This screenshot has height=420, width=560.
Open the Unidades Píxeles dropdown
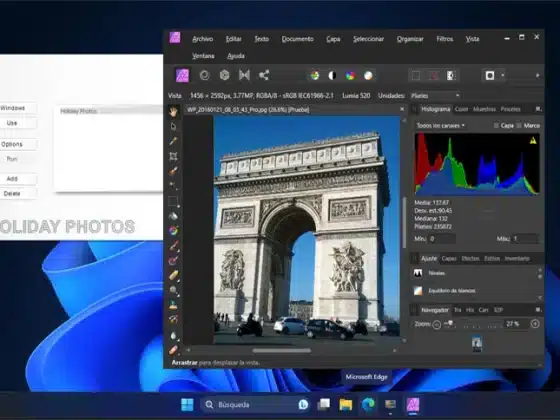click(435, 96)
